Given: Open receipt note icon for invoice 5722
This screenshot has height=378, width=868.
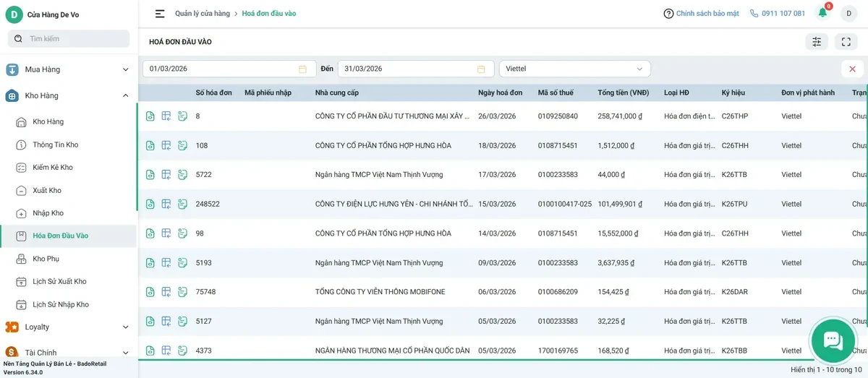Looking at the screenshot, I should tap(182, 175).
